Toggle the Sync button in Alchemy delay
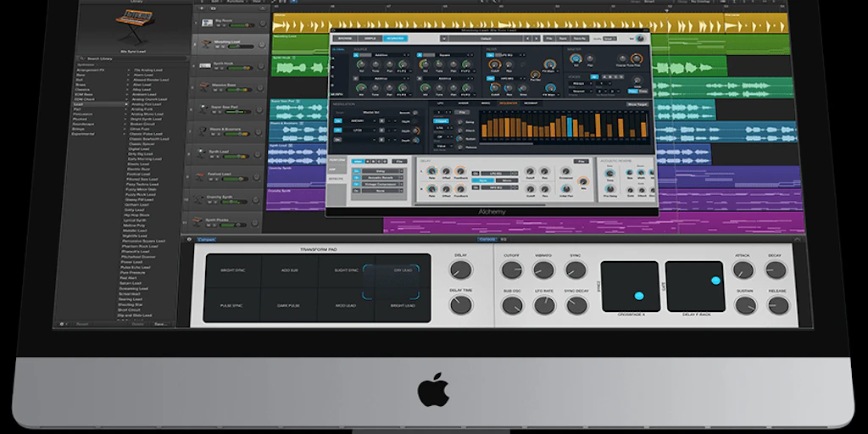The height and width of the screenshot is (434, 868). 483,181
